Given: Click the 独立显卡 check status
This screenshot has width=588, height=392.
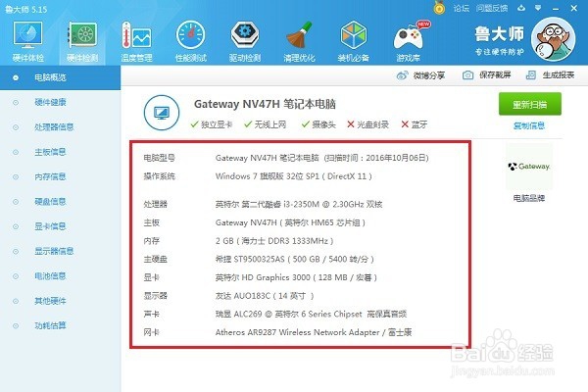Looking at the screenshot, I should 212,124.
